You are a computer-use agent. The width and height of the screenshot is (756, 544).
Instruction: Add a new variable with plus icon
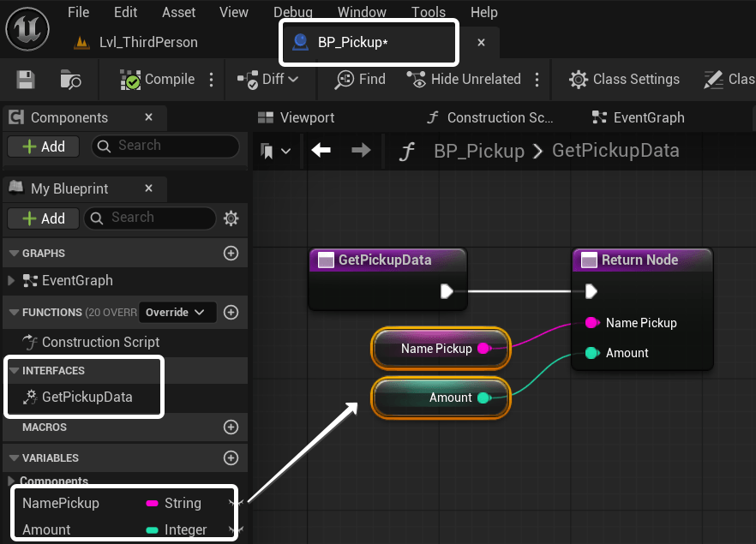[231, 457]
